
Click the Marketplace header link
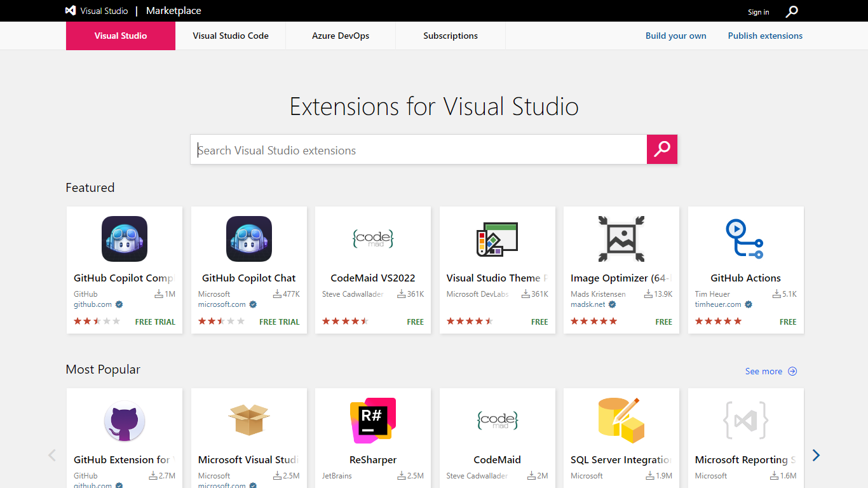[x=173, y=11]
